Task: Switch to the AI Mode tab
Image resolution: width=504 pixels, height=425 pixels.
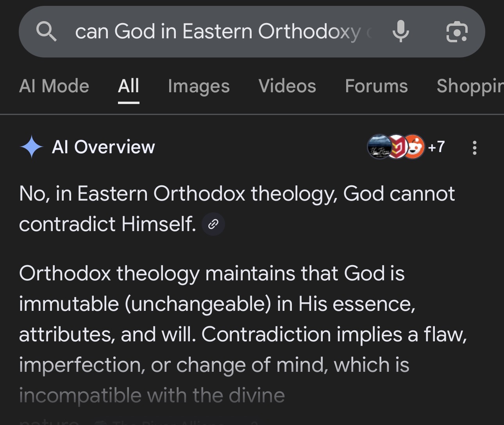Action: coord(54,86)
